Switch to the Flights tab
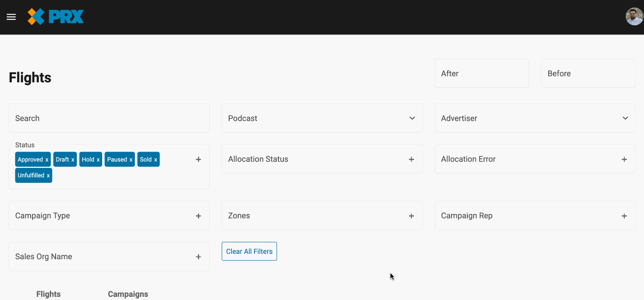The image size is (644, 300). pyautogui.click(x=48, y=294)
